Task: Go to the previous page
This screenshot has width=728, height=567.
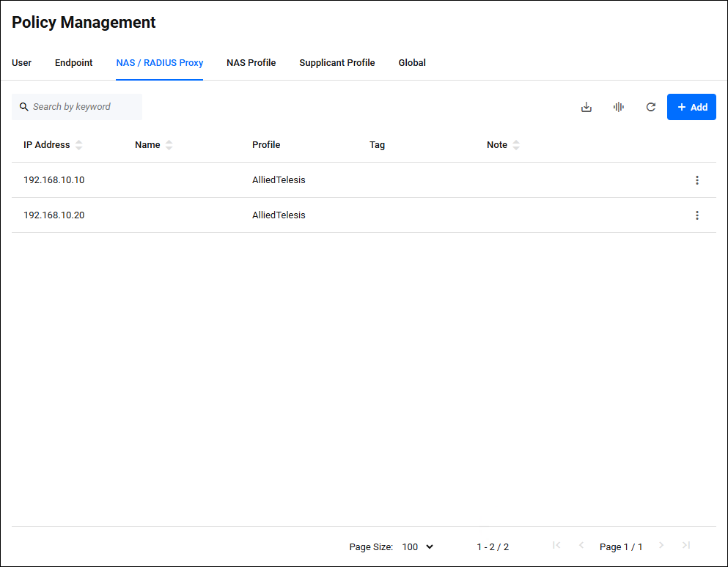Action: (581, 546)
